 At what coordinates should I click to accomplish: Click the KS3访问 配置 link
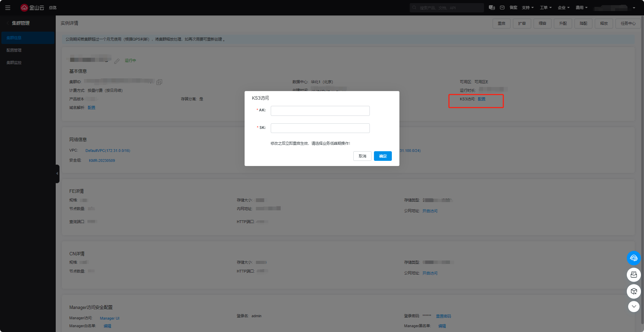click(482, 99)
